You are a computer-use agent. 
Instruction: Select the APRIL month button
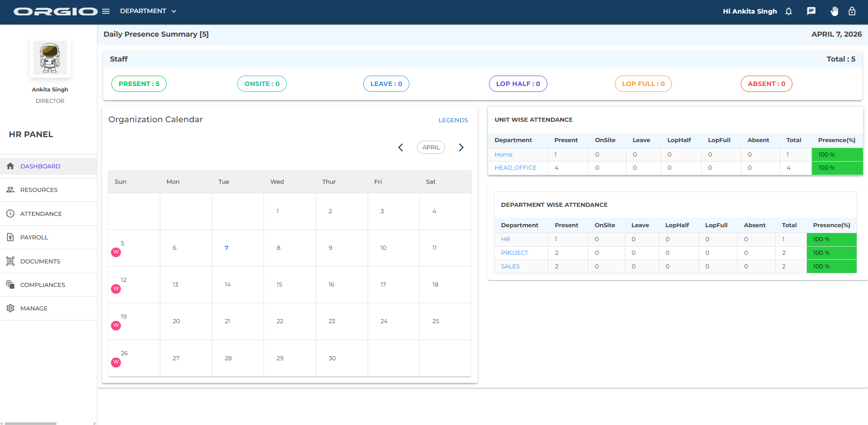431,148
